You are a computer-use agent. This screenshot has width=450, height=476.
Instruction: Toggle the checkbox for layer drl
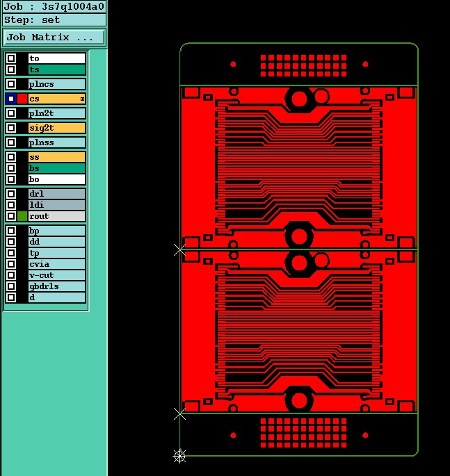click(x=11, y=194)
